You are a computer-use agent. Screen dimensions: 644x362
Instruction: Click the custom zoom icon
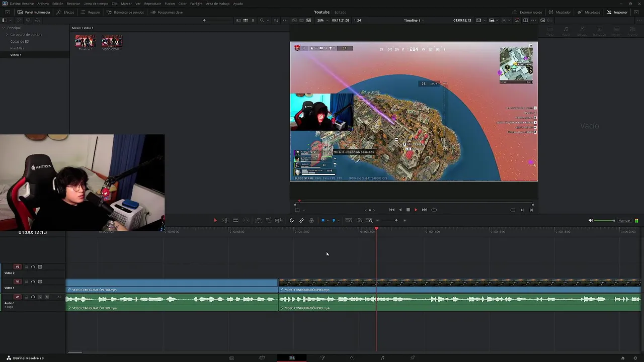coord(370,220)
